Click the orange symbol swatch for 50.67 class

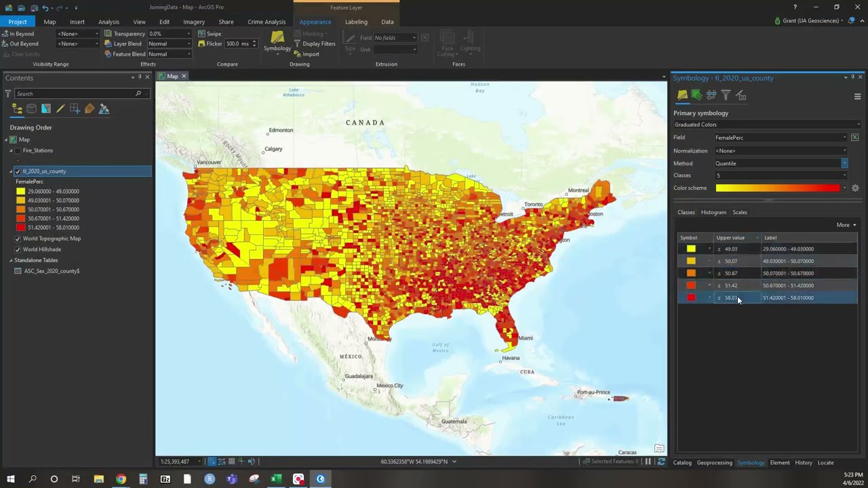[x=691, y=273]
